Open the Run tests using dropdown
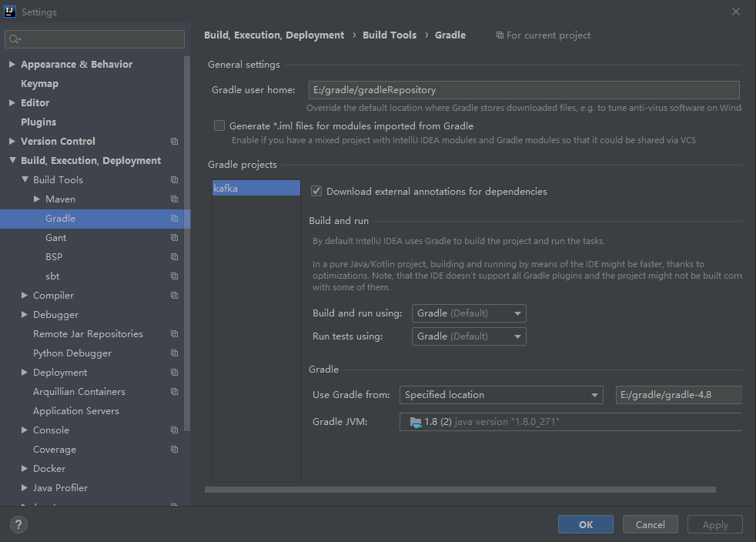Screen dimensions: 756x542 pos(469,336)
